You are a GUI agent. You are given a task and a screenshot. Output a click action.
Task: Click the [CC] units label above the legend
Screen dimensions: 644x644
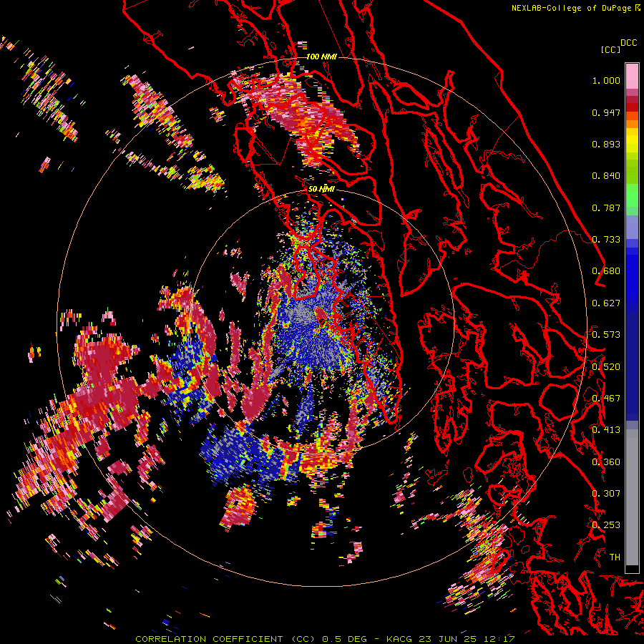click(x=610, y=49)
